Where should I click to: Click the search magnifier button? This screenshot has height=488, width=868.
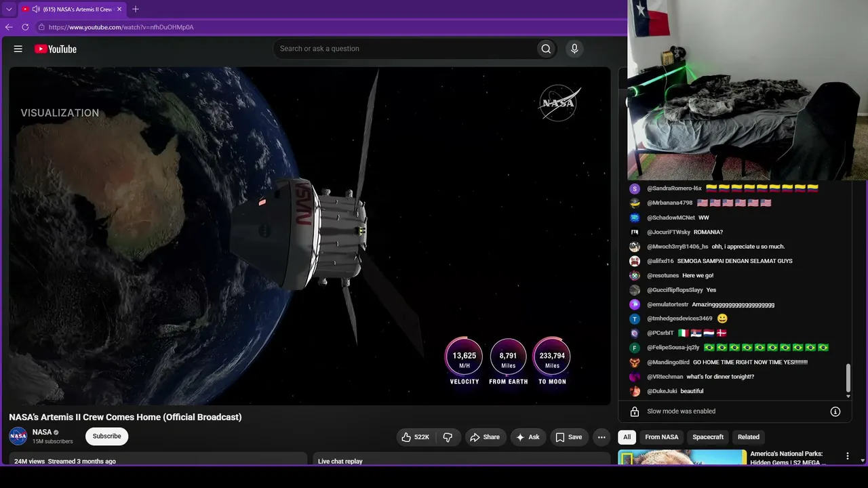click(x=546, y=49)
